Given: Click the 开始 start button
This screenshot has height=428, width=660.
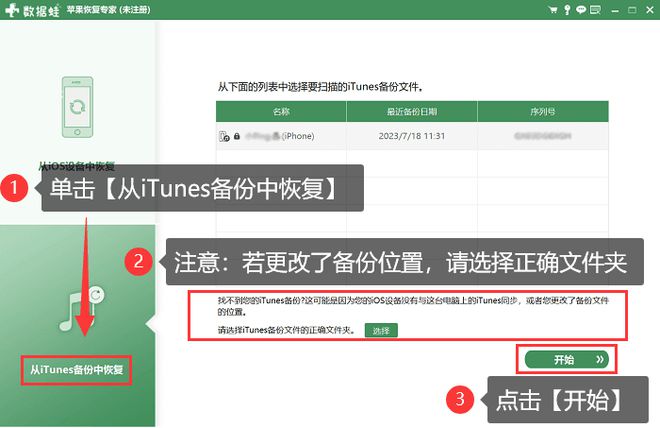Looking at the screenshot, I should click(567, 359).
